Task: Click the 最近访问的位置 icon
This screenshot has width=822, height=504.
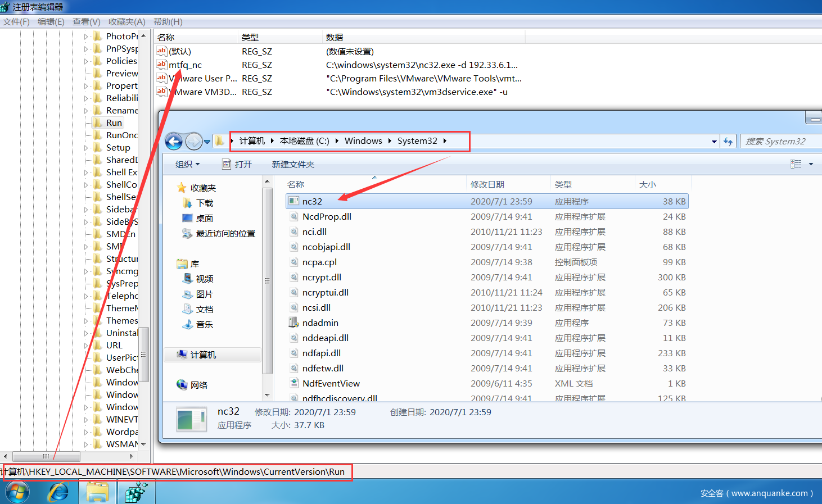Action: (187, 233)
